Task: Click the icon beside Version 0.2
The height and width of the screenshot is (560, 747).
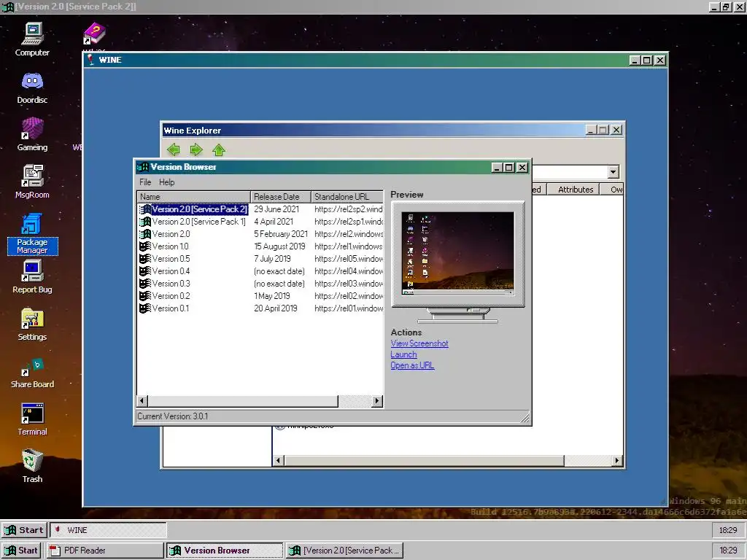Action: [145, 296]
